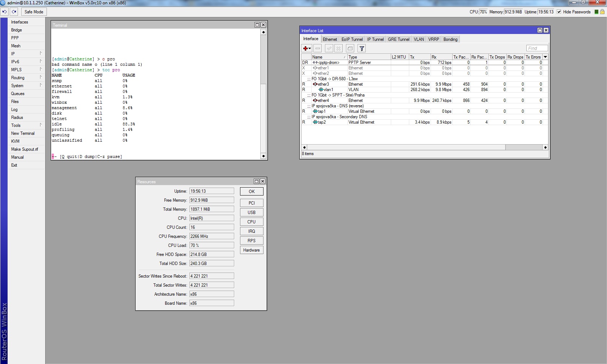The height and width of the screenshot is (364, 607).
Task: Close the Terminal window
Action: click(x=263, y=25)
